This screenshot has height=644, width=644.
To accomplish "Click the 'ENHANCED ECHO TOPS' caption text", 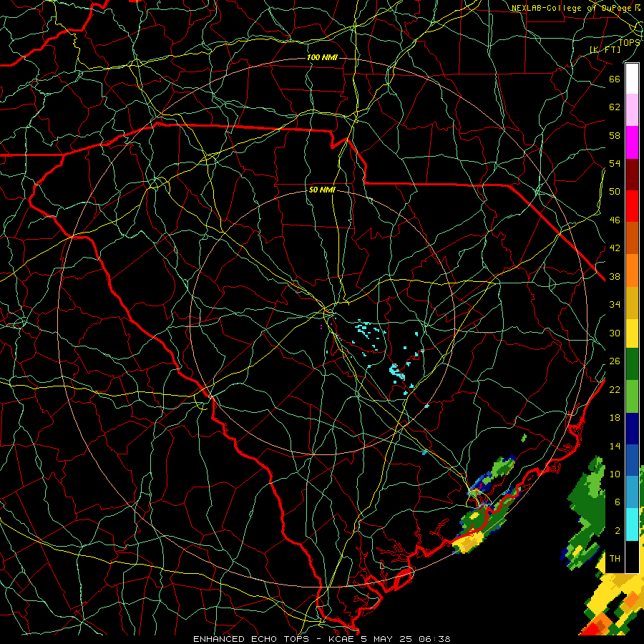I will 250,639.
